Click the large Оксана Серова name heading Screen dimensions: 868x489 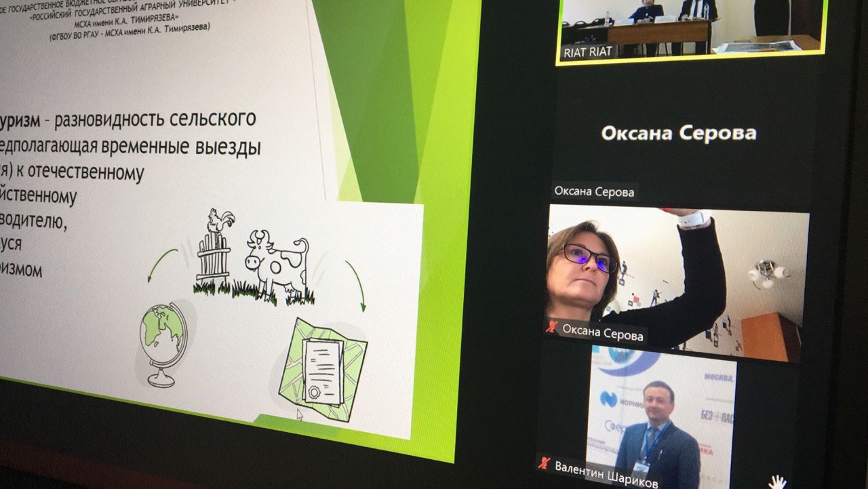[x=678, y=134]
